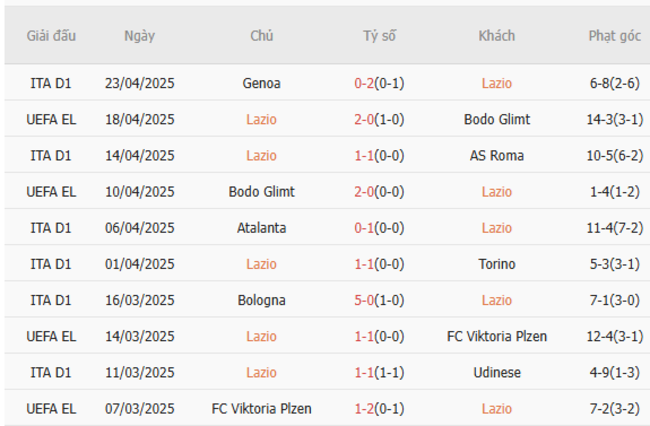Viewport: 650px width, 426px height.
Task: Click UEFA EL league on 10/04/2025
Action: click(51, 191)
